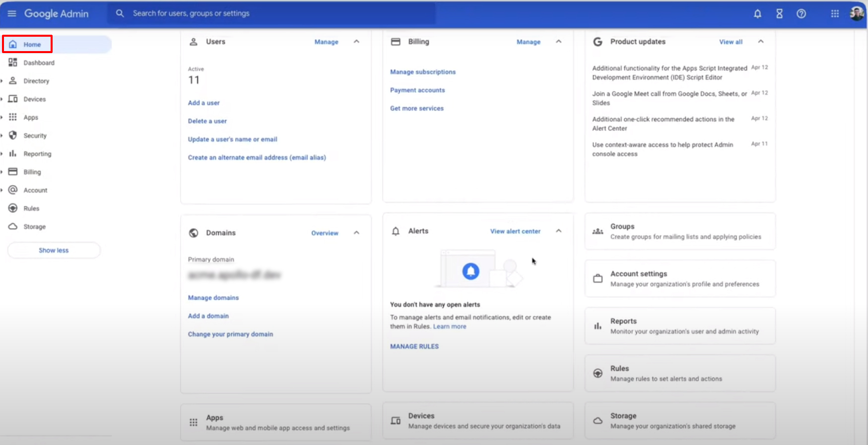Select Home in the sidebar

[57, 44]
